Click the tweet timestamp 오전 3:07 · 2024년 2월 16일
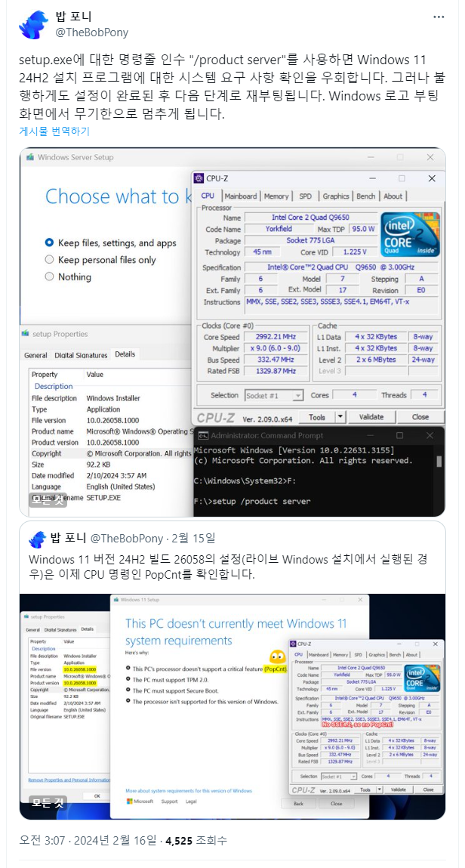This screenshot has width=465, height=868. click(x=88, y=840)
